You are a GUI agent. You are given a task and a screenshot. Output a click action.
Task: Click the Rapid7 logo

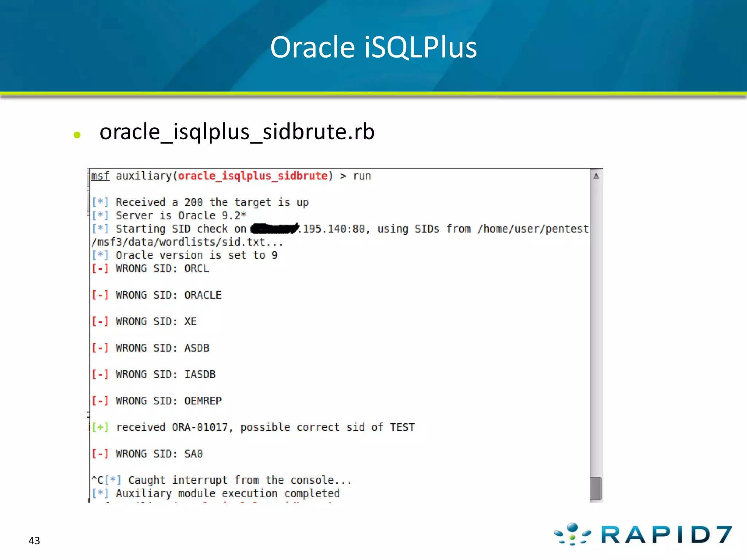point(642,534)
